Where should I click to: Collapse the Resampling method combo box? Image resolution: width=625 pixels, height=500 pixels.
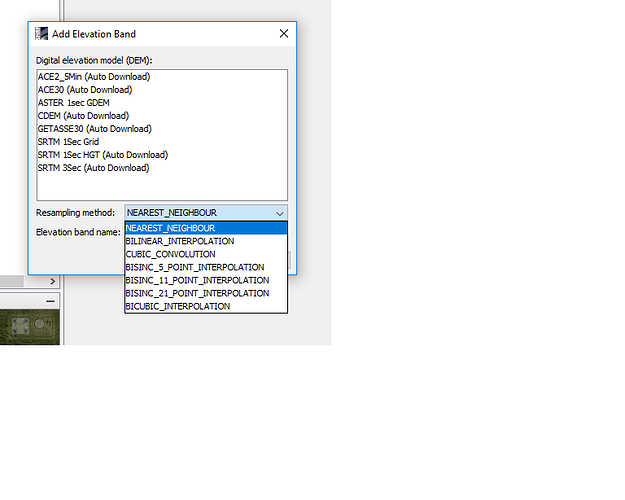(280, 213)
